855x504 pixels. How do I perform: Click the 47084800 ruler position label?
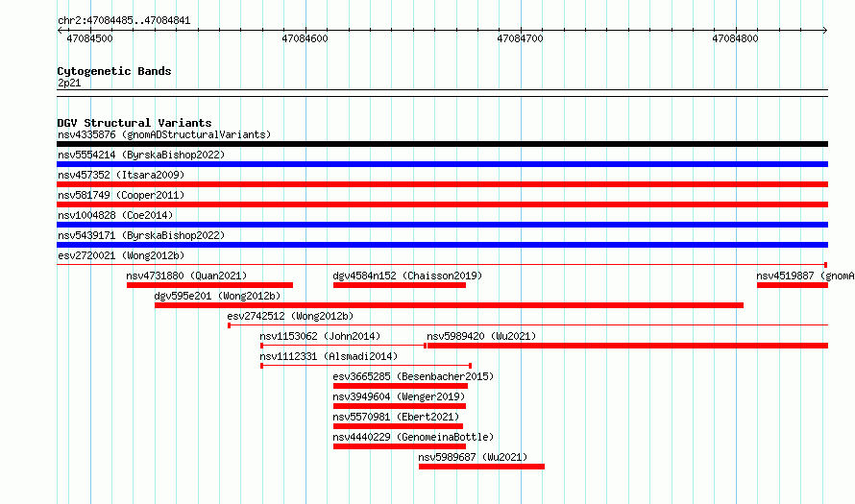click(735, 38)
